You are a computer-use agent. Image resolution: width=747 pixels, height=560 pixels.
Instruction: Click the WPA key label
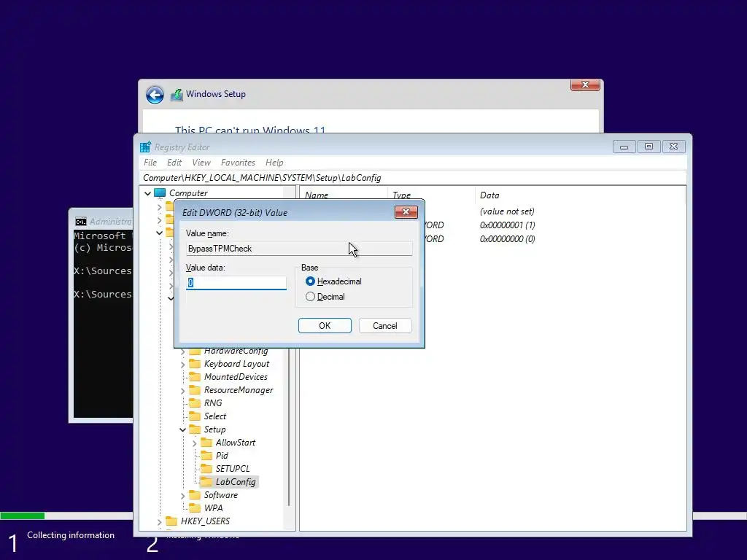click(x=214, y=508)
